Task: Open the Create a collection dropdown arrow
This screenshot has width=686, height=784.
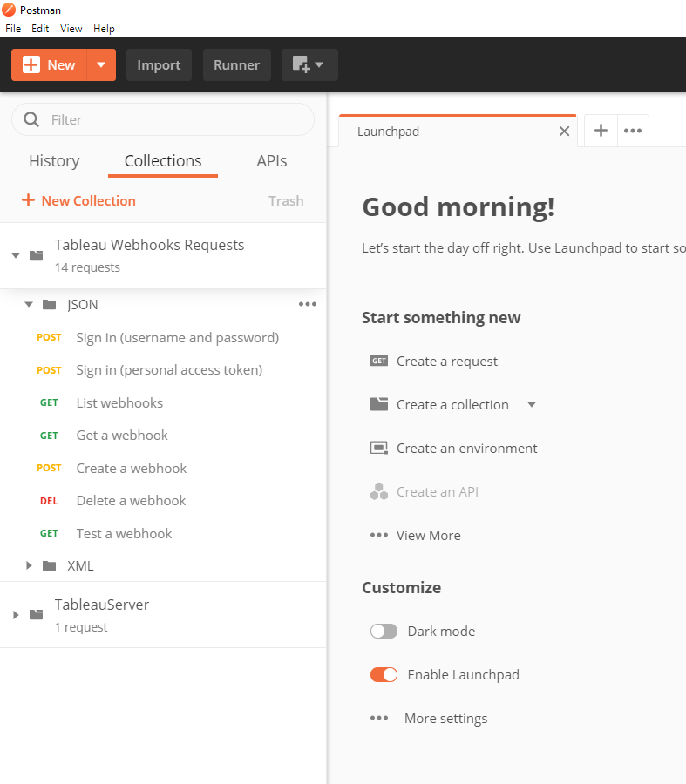Action: 532,404
